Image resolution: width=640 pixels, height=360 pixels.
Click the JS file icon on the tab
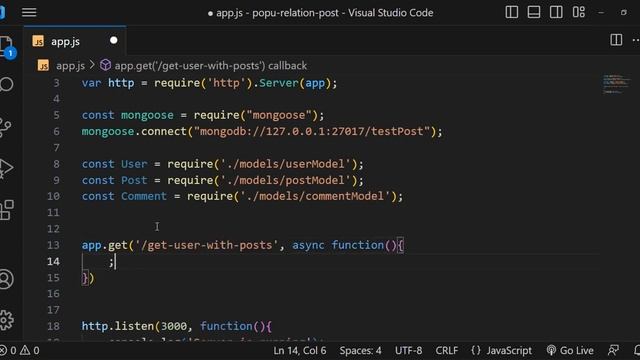[38, 41]
